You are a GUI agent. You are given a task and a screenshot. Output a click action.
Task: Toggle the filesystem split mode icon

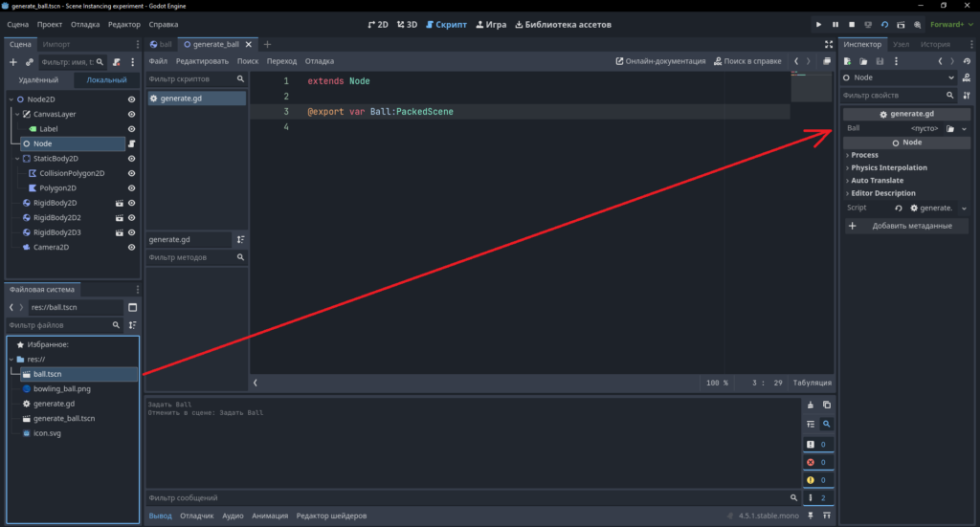coord(132,307)
